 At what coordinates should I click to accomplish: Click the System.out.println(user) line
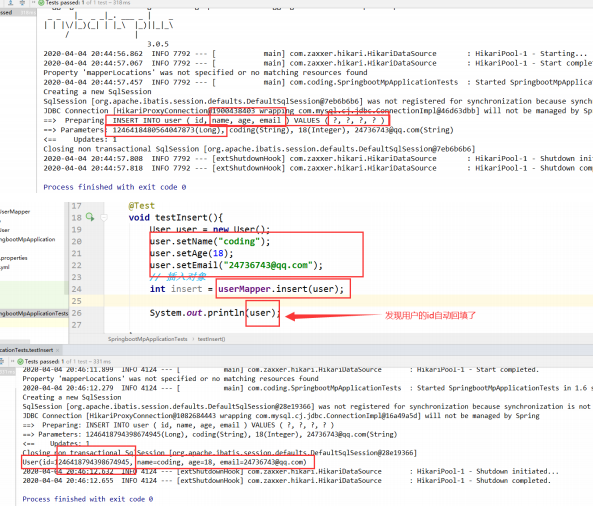pyautogui.click(x=214, y=313)
